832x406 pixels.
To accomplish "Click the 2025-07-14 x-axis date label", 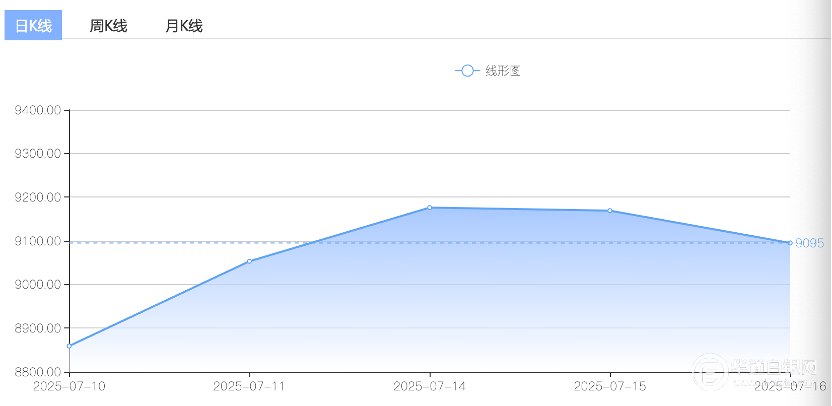I will [430, 386].
